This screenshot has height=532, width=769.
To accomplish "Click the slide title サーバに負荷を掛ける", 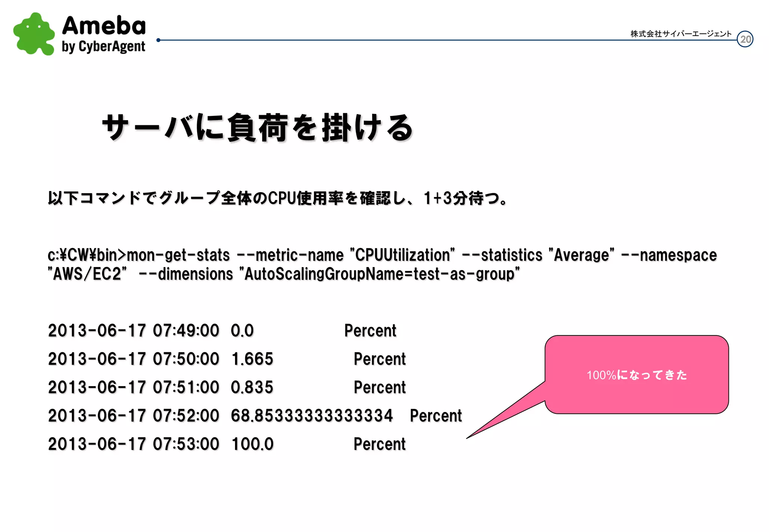I will coord(258,128).
